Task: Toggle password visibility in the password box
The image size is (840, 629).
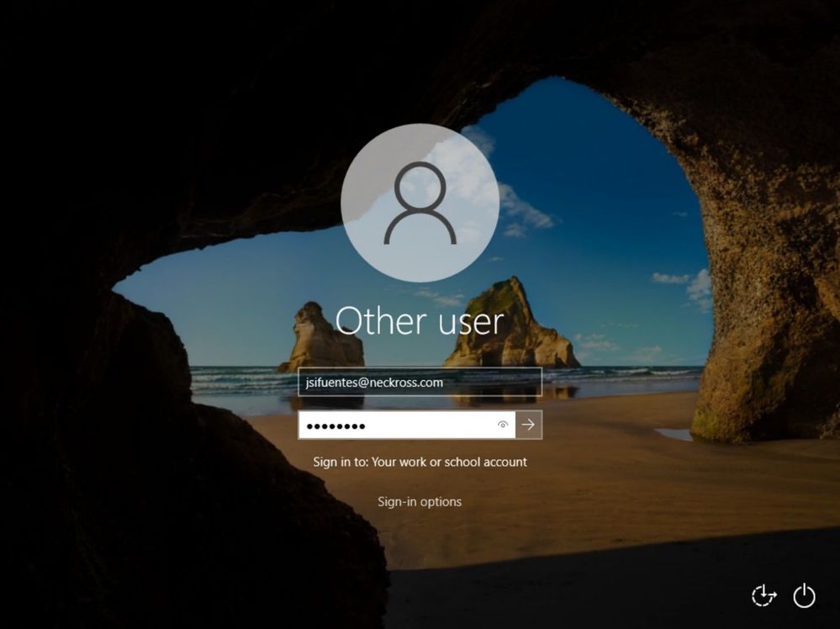Action: pos(503,425)
